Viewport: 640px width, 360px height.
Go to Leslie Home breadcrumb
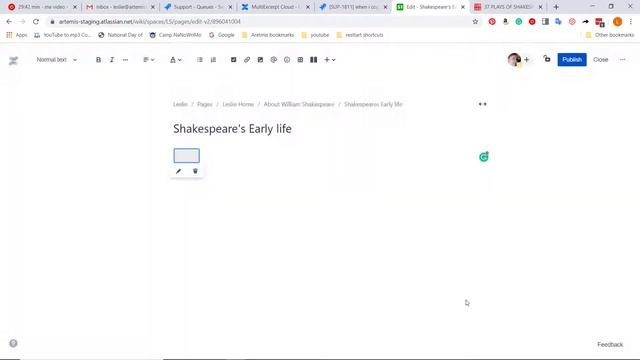point(238,104)
